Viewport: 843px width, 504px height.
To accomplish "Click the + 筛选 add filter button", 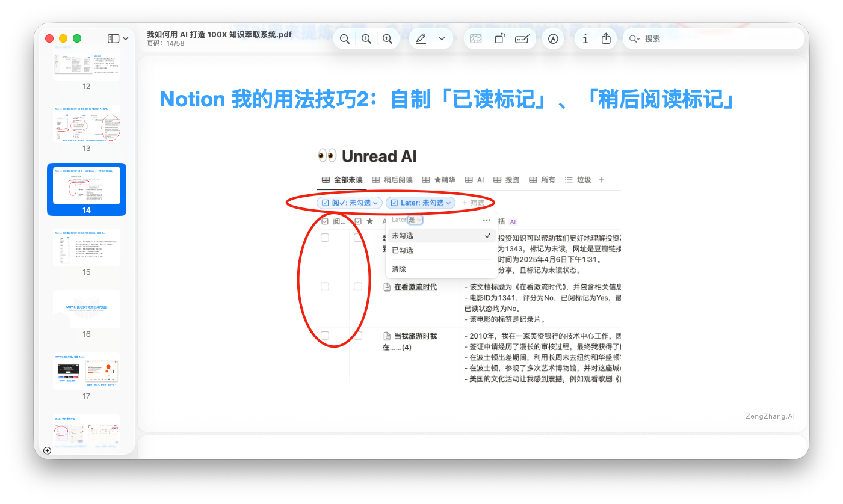I will (473, 203).
